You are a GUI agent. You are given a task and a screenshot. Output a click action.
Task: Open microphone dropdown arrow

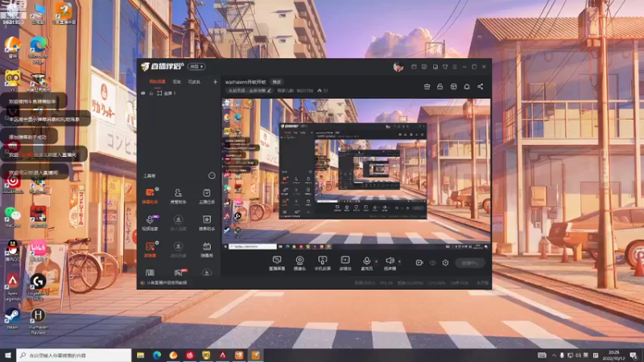tap(376, 261)
